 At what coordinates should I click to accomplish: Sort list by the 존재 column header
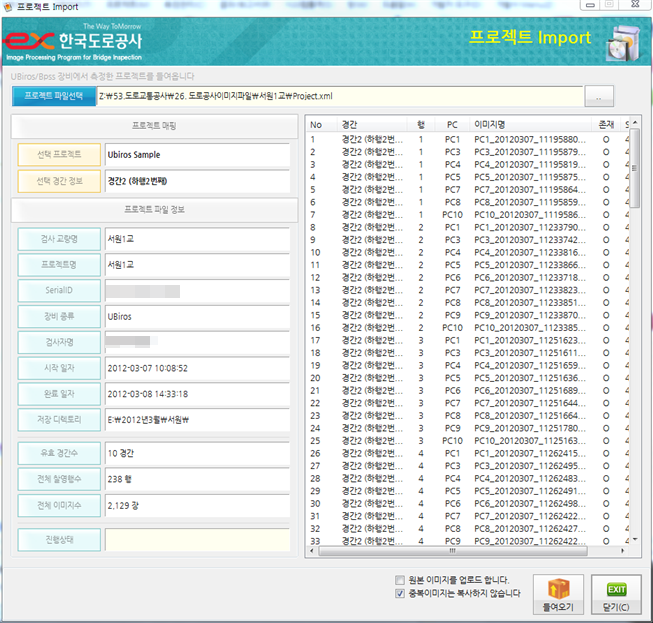(x=606, y=125)
